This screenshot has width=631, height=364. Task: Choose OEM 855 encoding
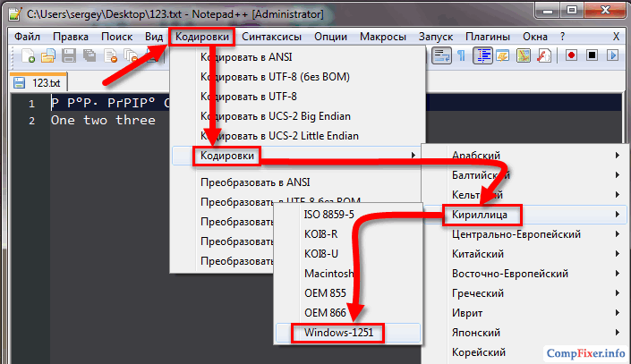[x=348, y=293]
